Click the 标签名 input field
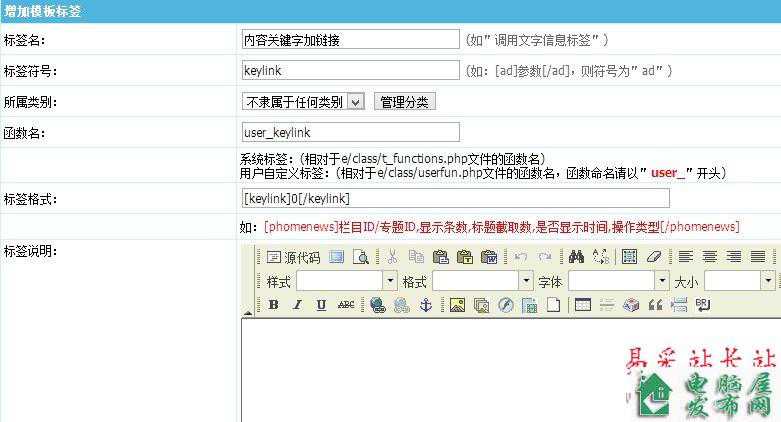The width and height of the screenshot is (781, 422). (x=350, y=39)
